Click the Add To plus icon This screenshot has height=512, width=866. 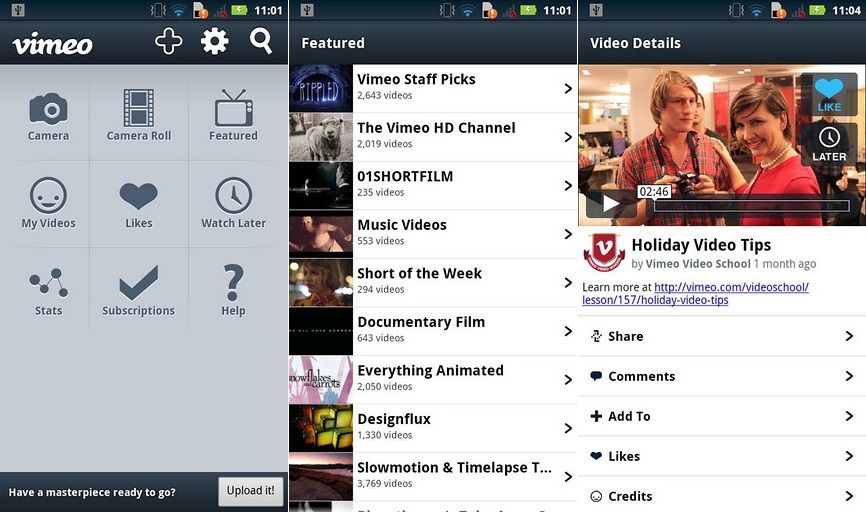596,416
